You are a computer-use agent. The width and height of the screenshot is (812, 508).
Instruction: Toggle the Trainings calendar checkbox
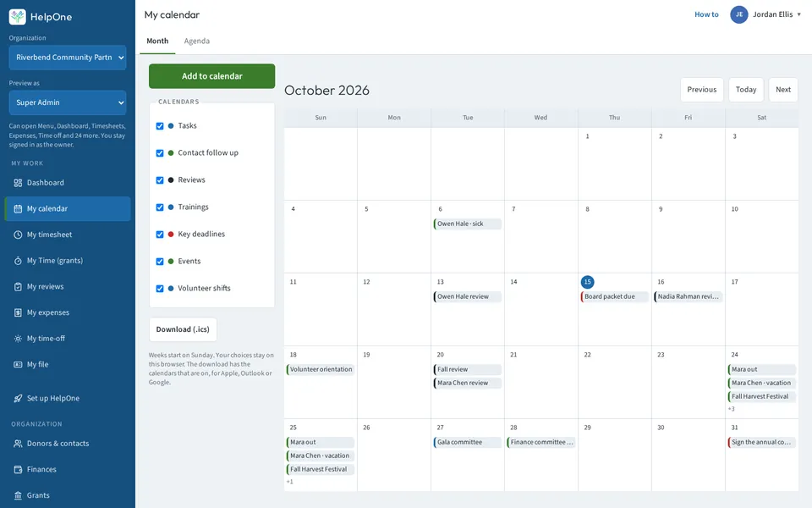[x=160, y=207]
